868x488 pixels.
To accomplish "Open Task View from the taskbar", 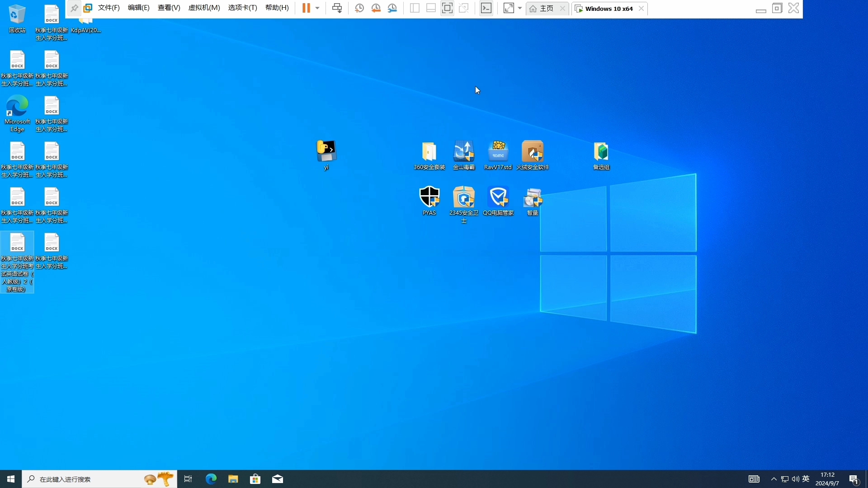I will tap(188, 479).
